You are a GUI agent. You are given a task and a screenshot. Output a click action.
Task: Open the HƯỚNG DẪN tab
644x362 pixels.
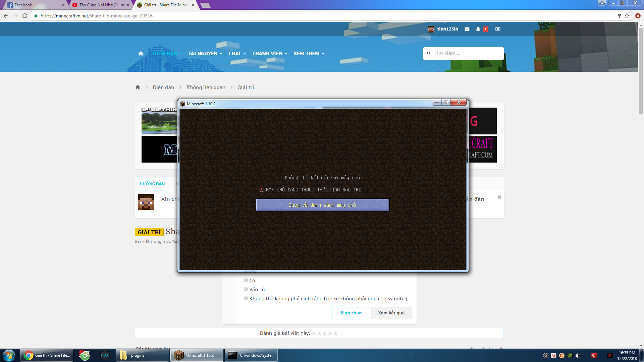152,184
